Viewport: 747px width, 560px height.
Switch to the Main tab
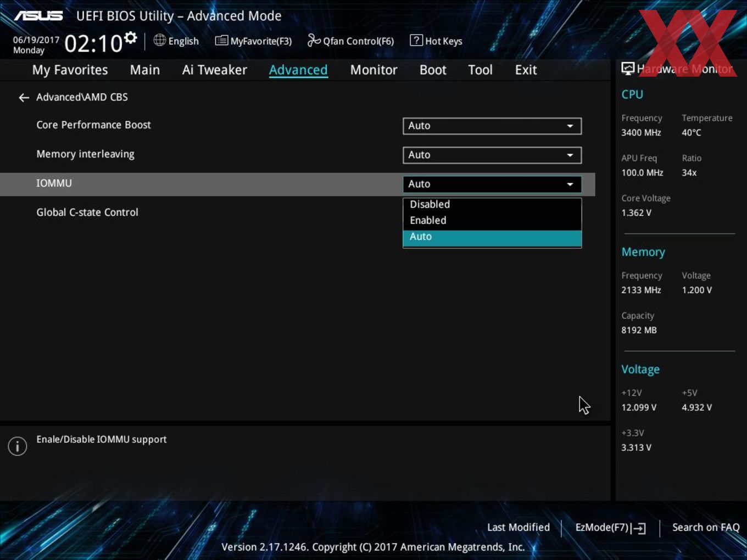pos(145,70)
